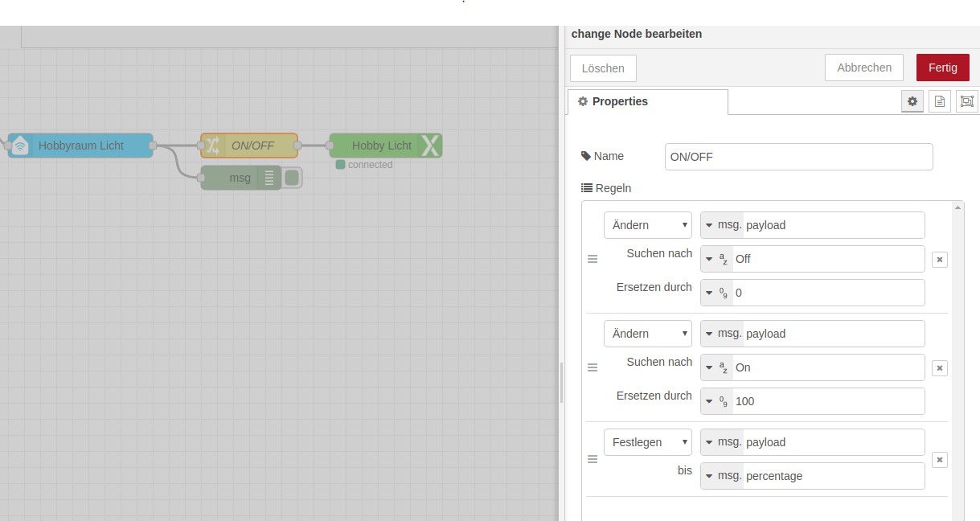Image resolution: width=980 pixels, height=521 pixels.
Task: Click the Abbrechen button
Action: click(x=863, y=68)
